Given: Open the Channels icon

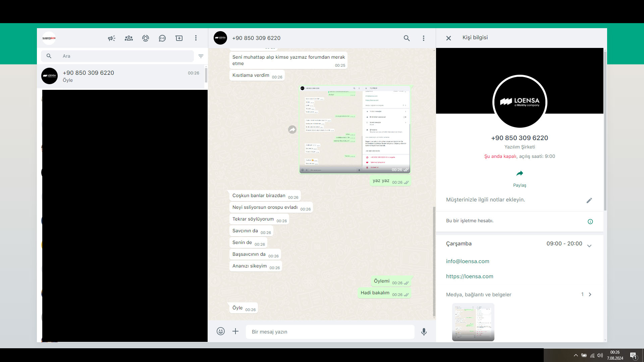Looking at the screenshot, I should coord(162,38).
